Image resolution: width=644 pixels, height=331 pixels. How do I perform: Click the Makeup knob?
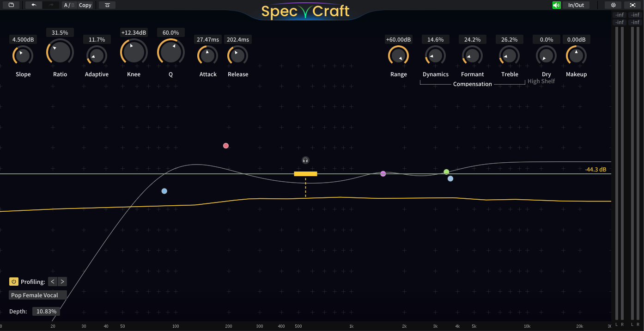pyautogui.click(x=576, y=56)
